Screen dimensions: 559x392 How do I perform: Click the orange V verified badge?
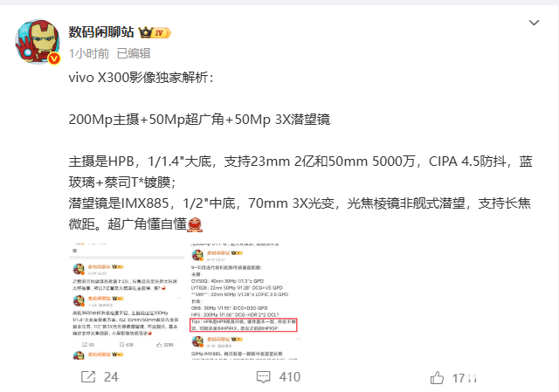[54, 58]
